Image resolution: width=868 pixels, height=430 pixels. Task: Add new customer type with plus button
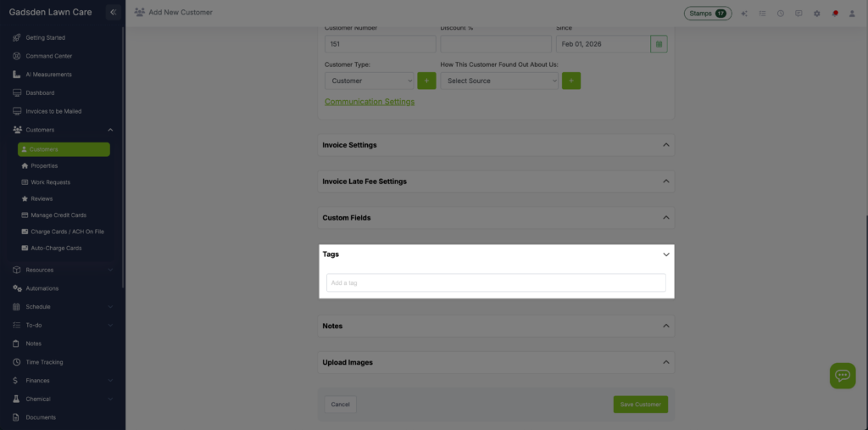coord(426,81)
